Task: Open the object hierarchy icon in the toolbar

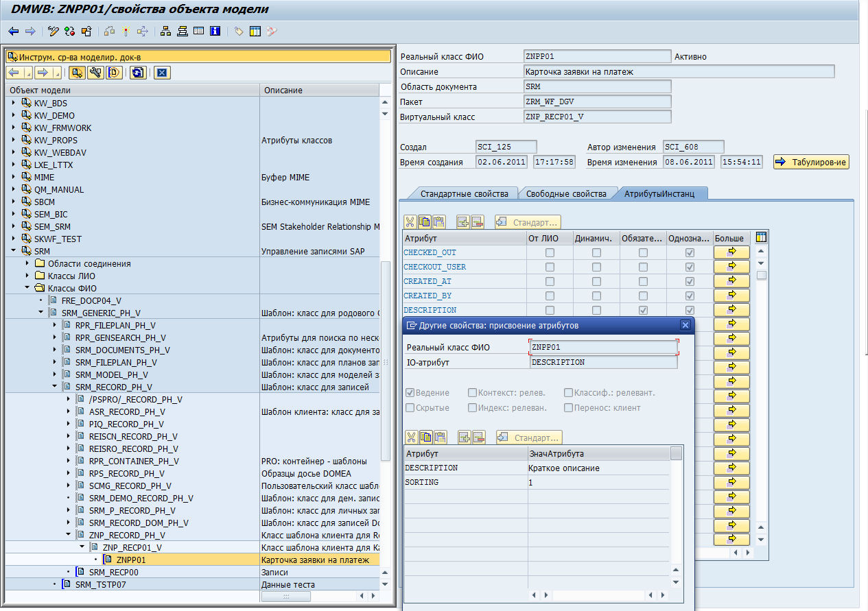Action: (166, 31)
